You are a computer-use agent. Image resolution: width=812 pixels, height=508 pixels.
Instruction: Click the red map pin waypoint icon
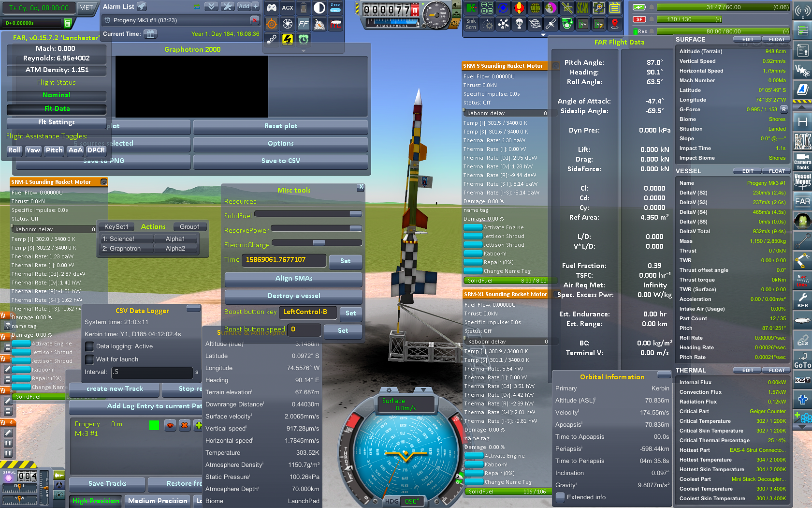(614, 24)
